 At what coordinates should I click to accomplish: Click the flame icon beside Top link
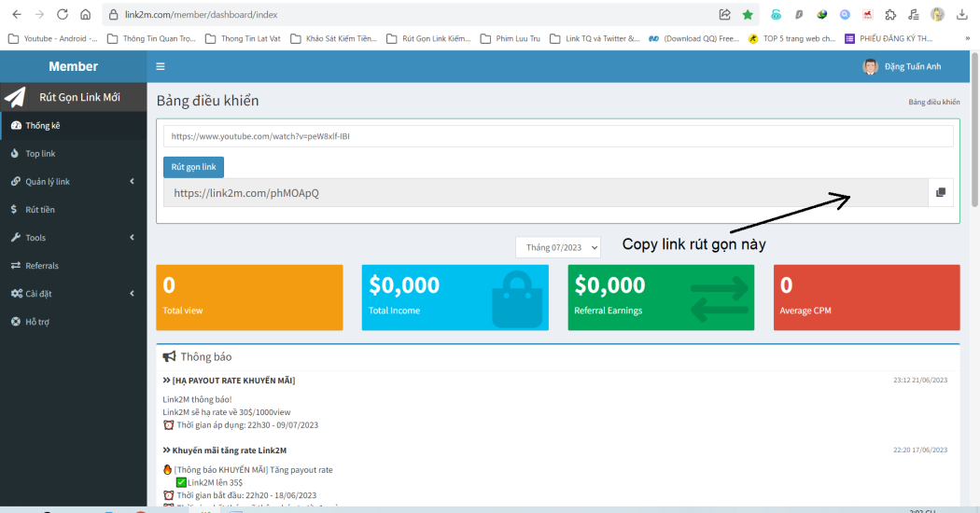[14, 153]
